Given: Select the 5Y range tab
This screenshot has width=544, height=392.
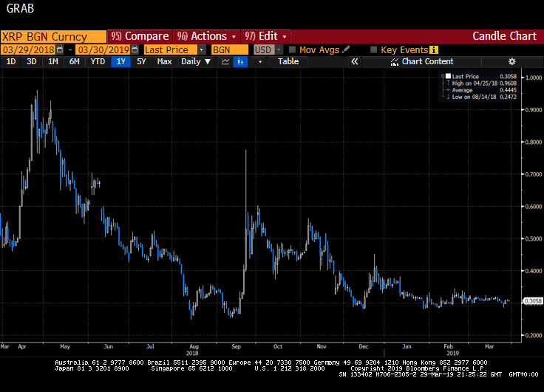Looking at the screenshot, I should [x=141, y=62].
